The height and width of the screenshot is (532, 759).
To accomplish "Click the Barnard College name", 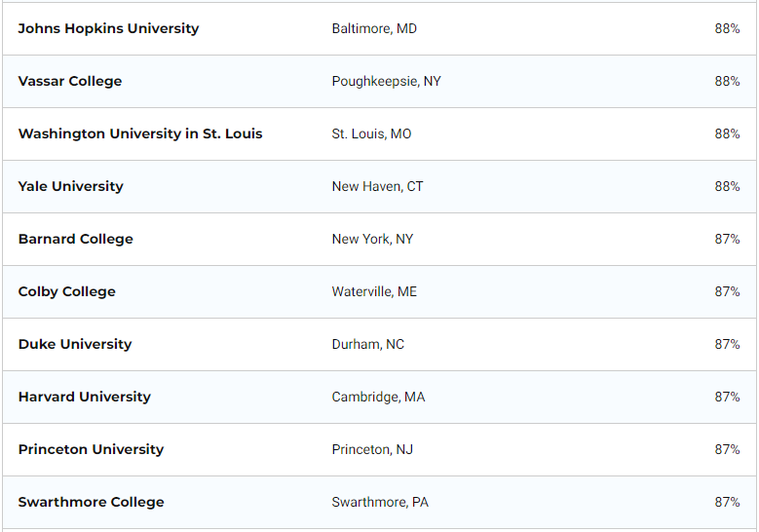I will click(76, 239).
